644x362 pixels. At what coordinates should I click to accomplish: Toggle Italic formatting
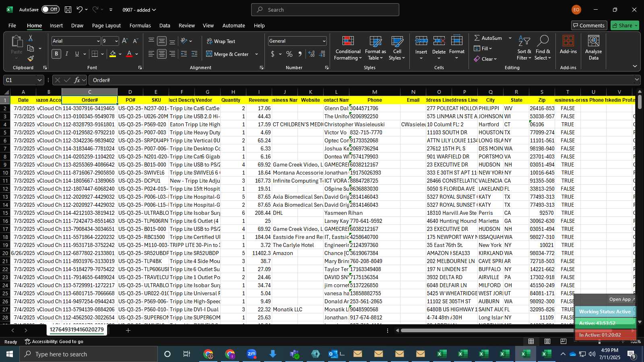pyautogui.click(x=67, y=54)
